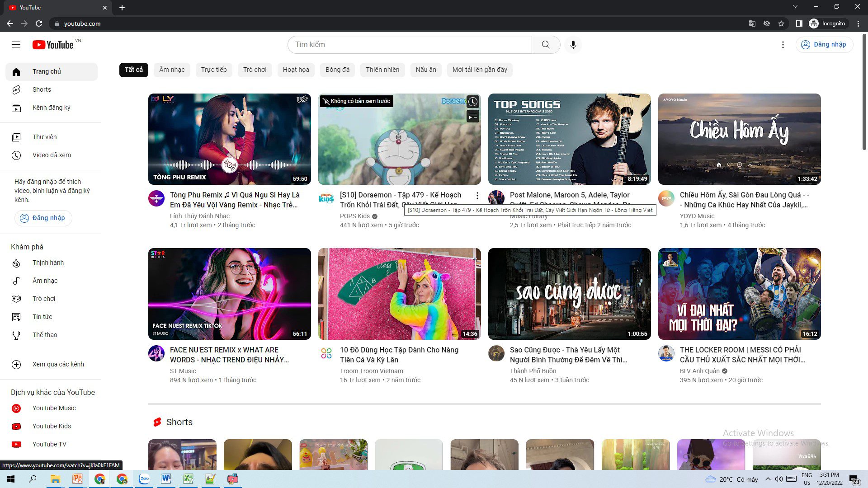Add Doraemon video to queue
Screen dimensions: 868x488
(472, 117)
